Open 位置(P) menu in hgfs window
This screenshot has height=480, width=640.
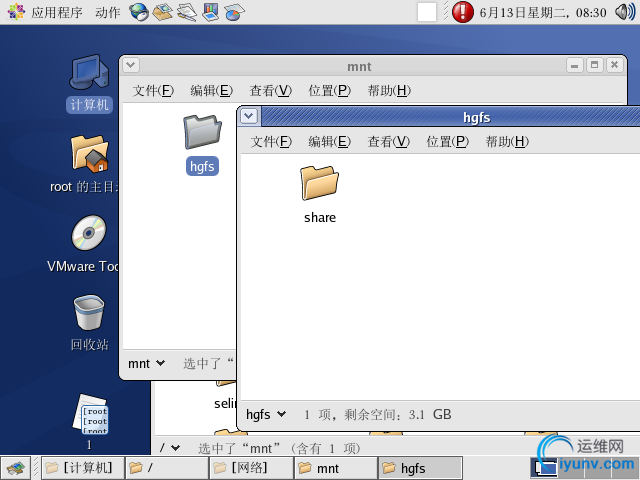(x=447, y=142)
